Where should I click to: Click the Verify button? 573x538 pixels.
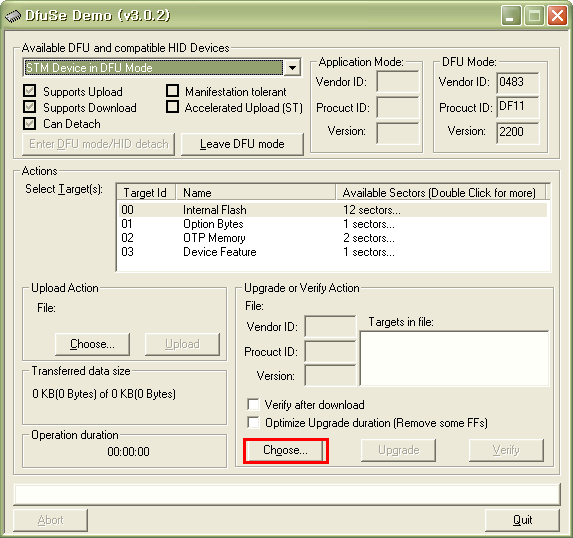506,450
